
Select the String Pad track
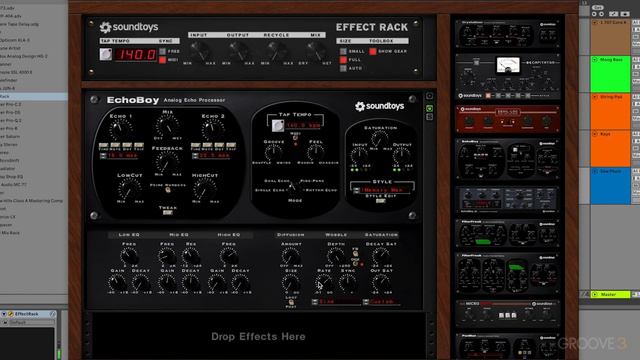610,111
